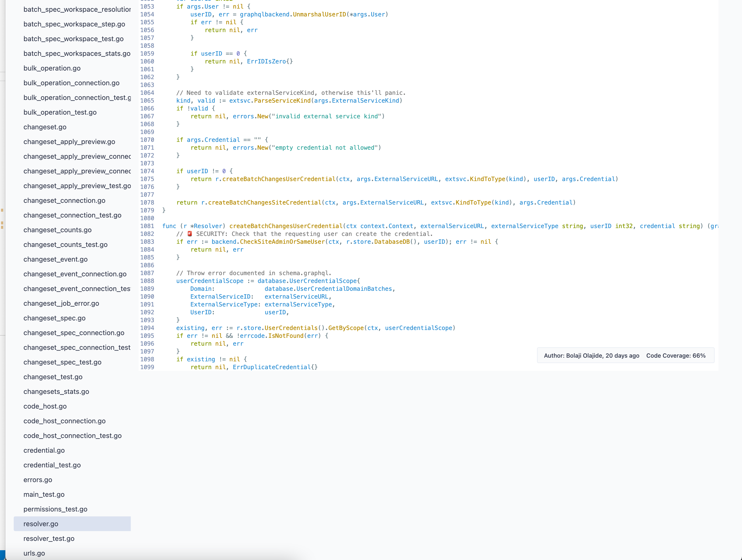Click the Author: Bolaji Olajide blame label
The width and height of the screenshot is (742, 560).
click(x=591, y=356)
